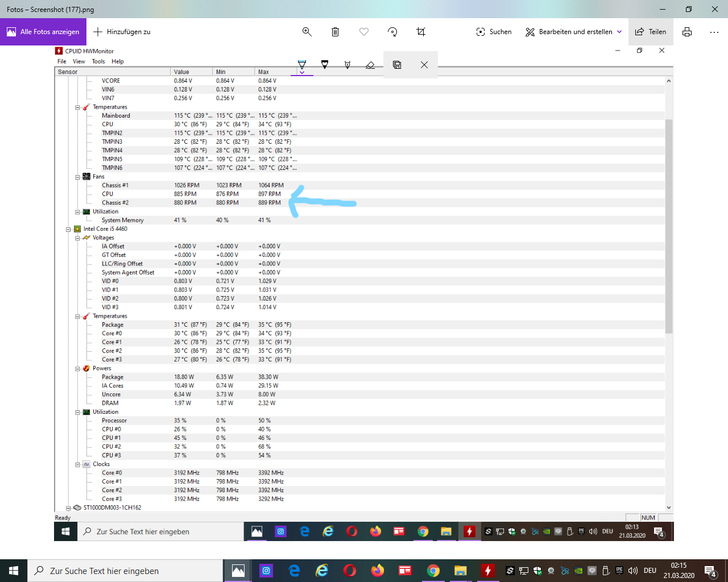The width and height of the screenshot is (728, 582).
Task: Open HWMonitor File menu in the image
Action: tap(62, 61)
